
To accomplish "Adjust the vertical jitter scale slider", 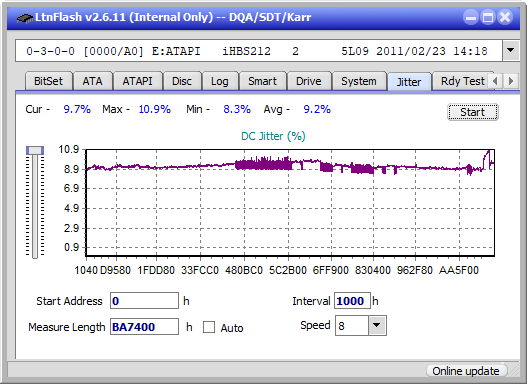I will [x=35, y=151].
